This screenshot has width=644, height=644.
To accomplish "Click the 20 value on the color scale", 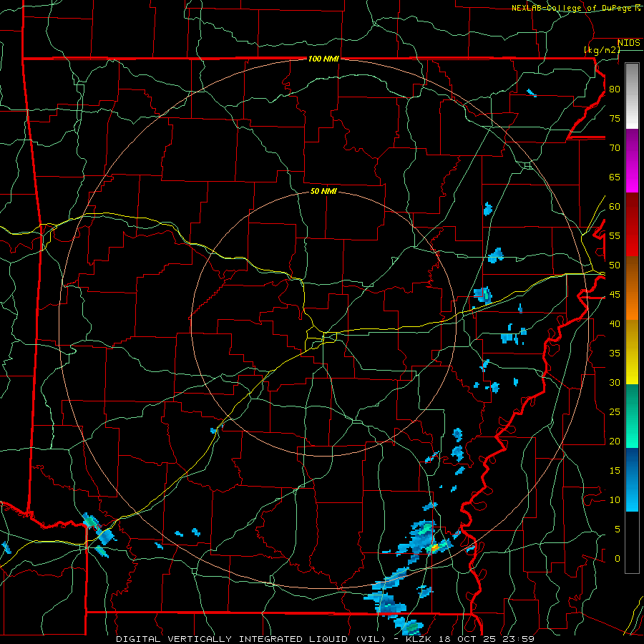I will 615,441.
